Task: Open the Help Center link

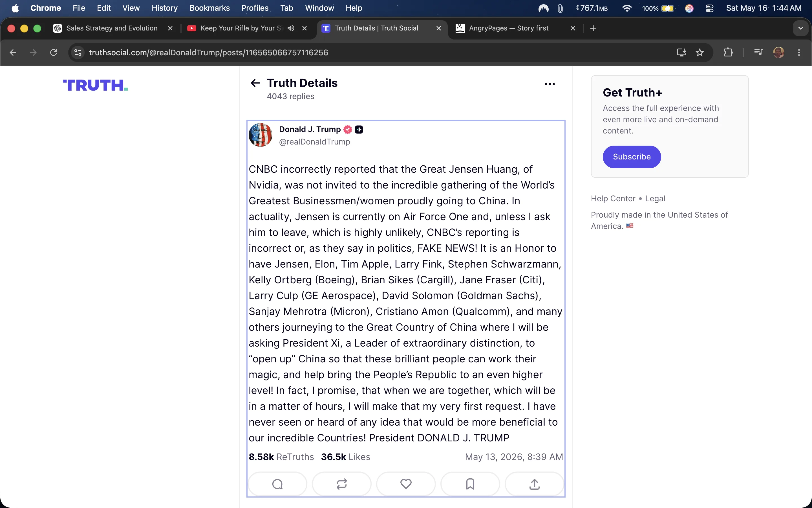Action: 613,199
